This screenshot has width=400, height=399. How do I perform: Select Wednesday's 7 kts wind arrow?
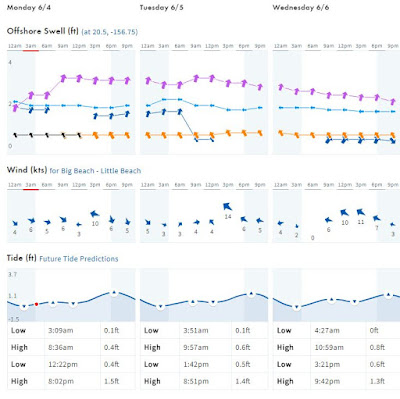(377, 218)
